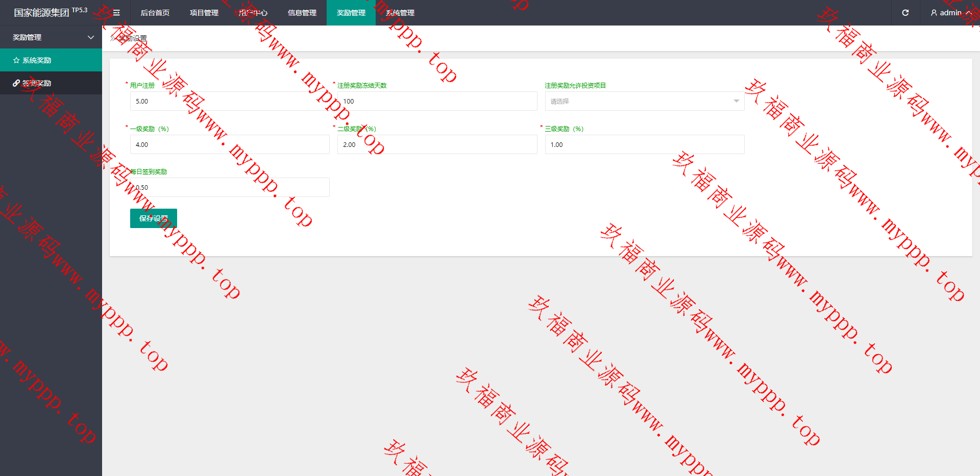The image size is (980, 476).
Task: Click the 保存设置 button
Action: click(154, 218)
